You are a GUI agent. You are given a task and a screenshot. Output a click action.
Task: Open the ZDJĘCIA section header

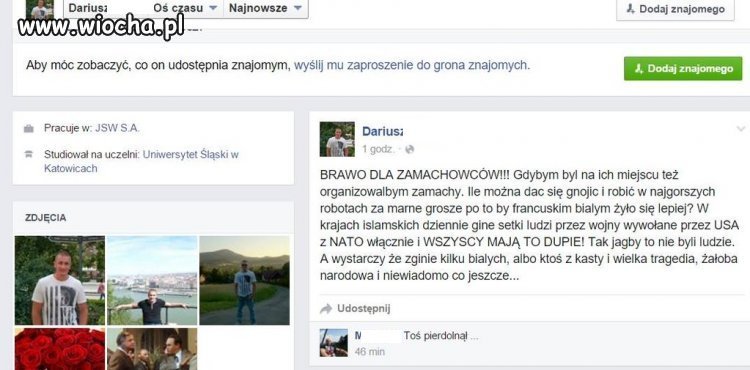coord(45,218)
